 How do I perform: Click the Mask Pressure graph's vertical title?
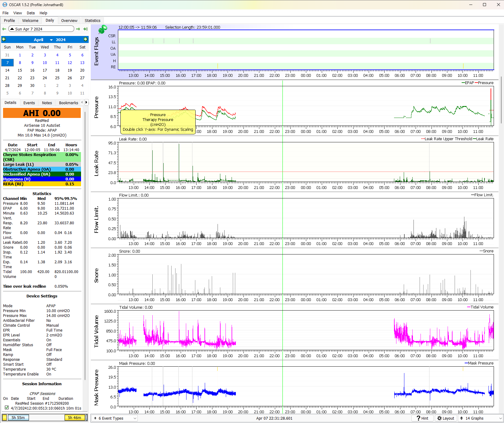pos(96,387)
